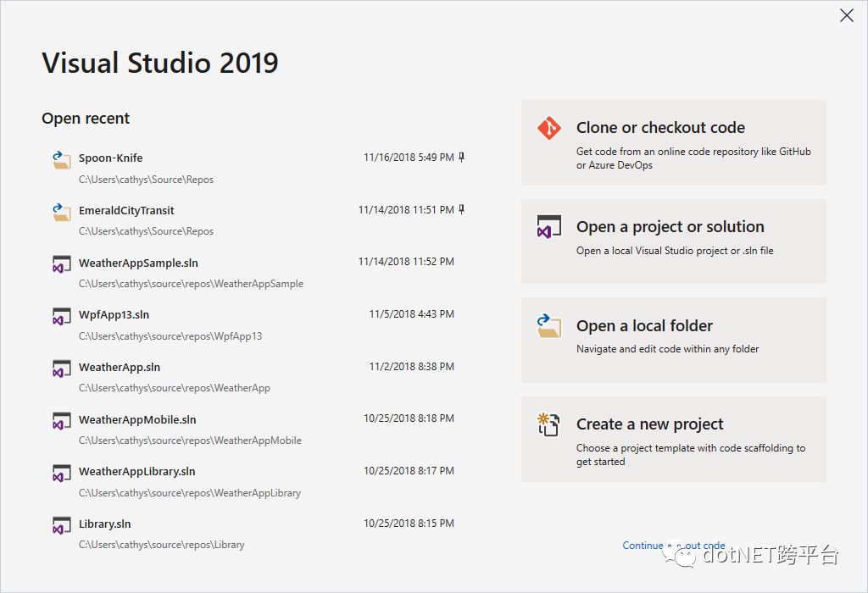
Task: Open the Library.sln entry
Action: pyautogui.click(x=259, y=535)
